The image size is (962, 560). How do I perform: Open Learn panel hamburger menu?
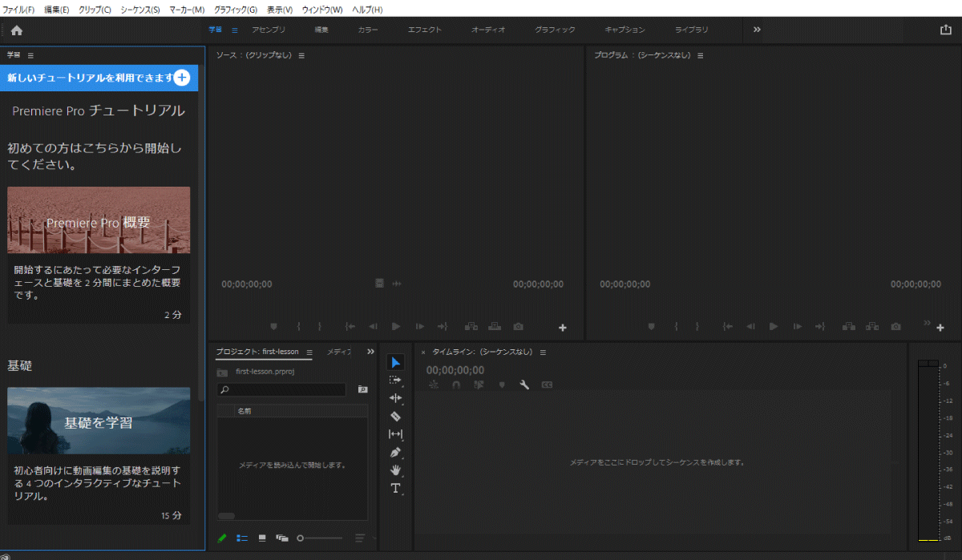pyautogui.click(x=30, y=55)
